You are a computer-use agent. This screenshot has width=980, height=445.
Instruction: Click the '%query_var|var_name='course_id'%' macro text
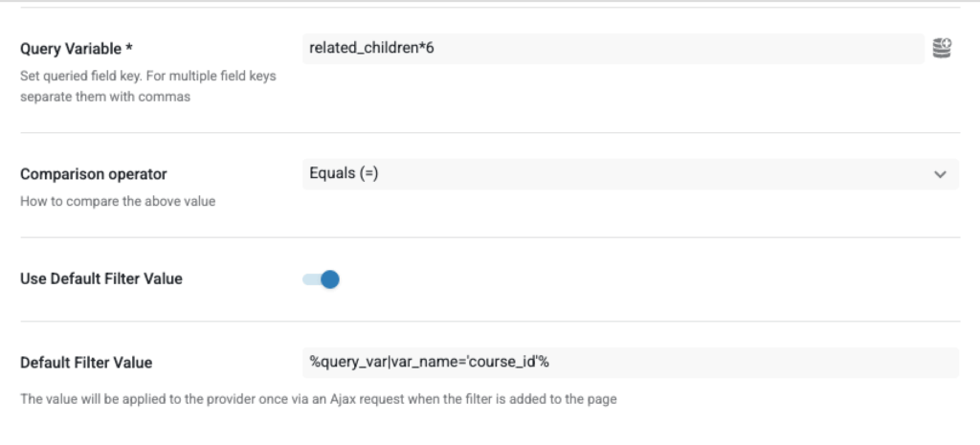tap(428, 363)
